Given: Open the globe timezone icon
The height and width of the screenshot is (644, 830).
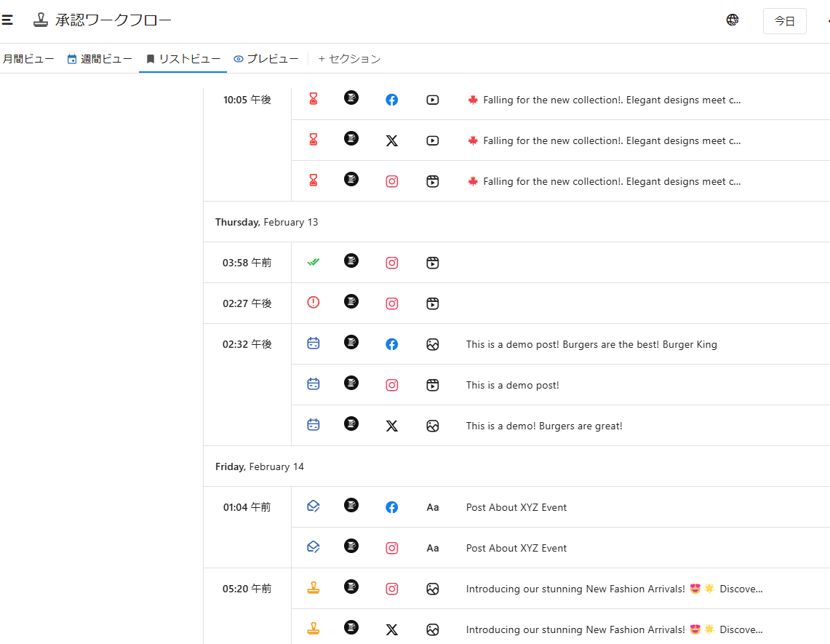Looking at the screenshot, I should pyautogui.click(x=733, y=20).
